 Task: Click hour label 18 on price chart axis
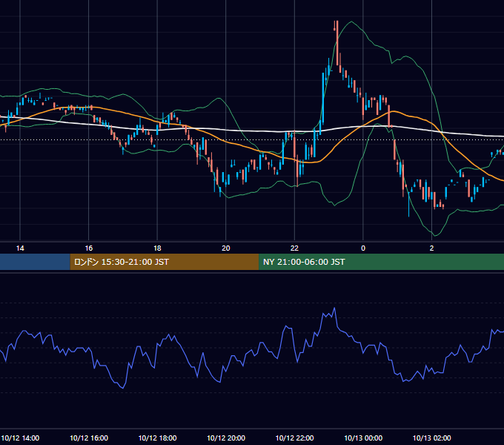[x=157, y=248]
